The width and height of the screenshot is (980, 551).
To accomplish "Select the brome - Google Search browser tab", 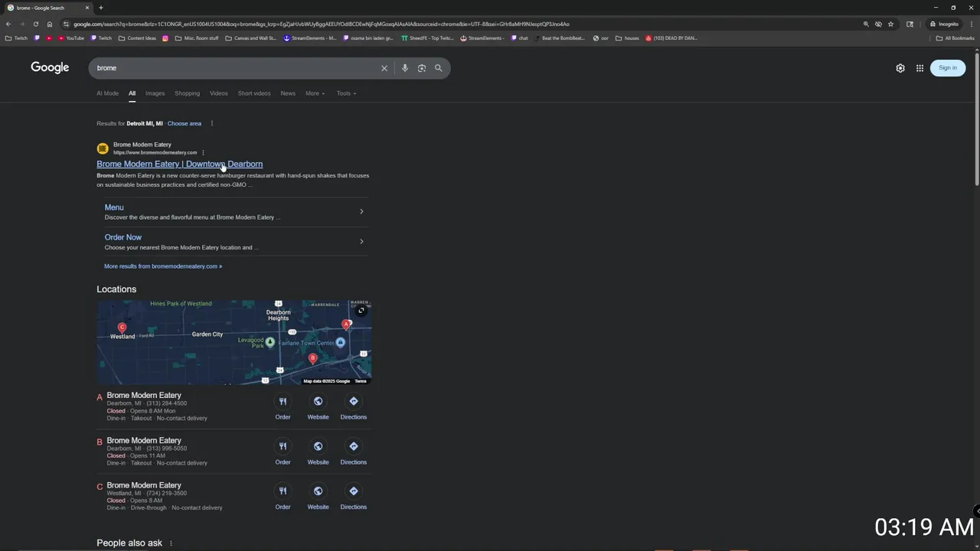I will click(47, 8).
